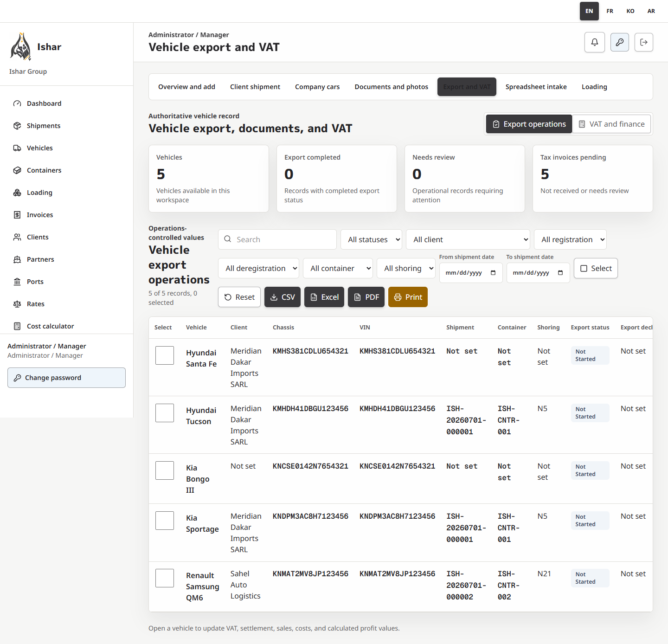Switch language to AR
Screen dimensions: 668x644
coord(651,11)
